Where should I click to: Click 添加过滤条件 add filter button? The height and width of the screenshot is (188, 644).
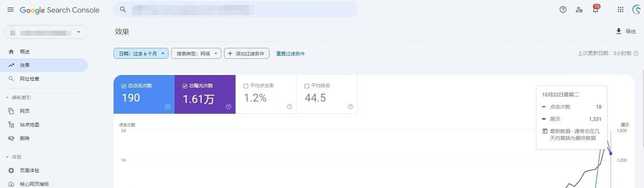coord(247,54)
